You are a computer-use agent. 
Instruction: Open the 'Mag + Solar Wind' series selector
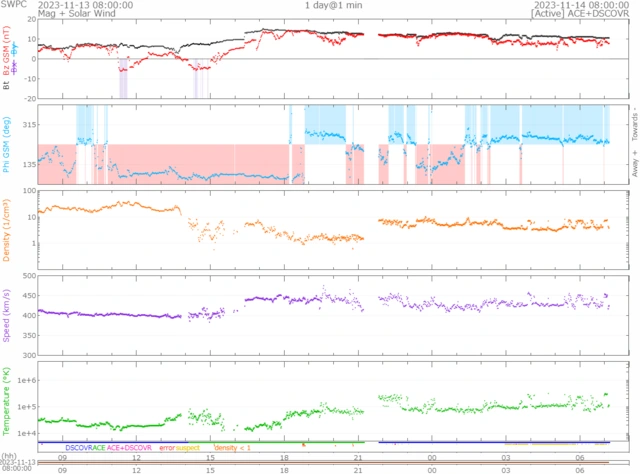tap(77, 13)
